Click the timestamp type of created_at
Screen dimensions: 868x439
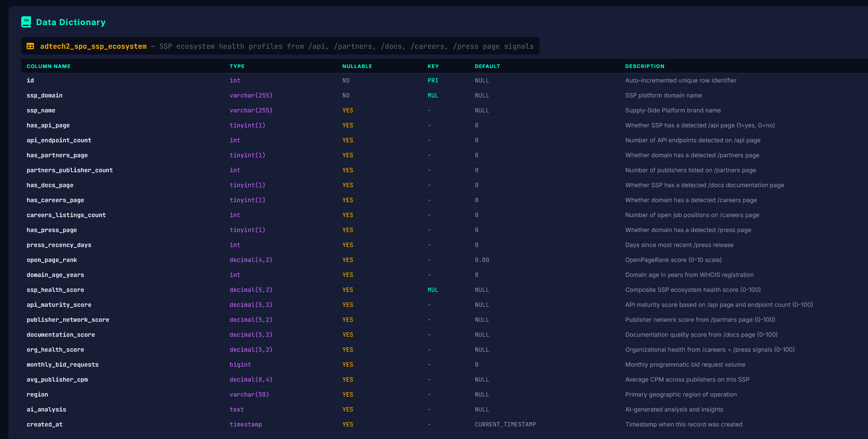tap(246, 425)
